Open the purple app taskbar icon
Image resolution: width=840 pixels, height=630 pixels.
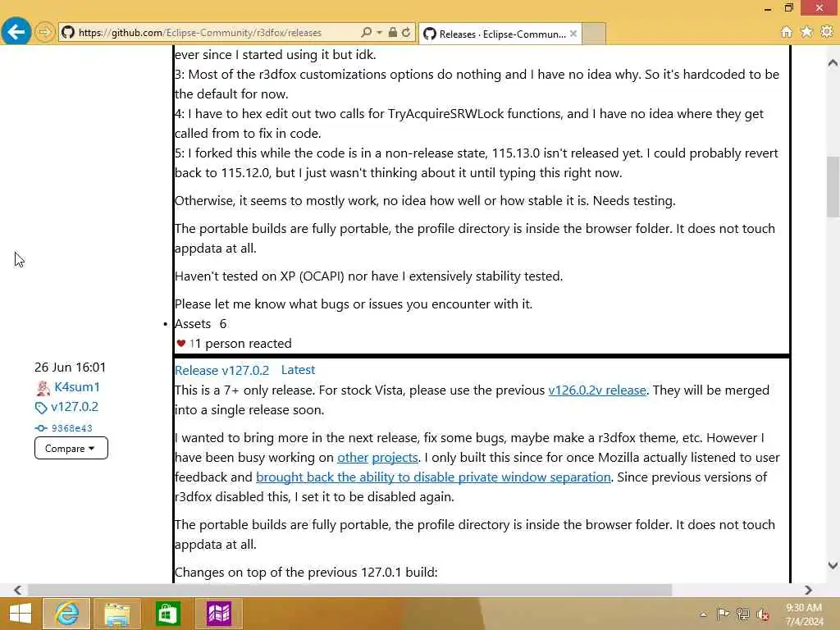(x=218, y=614)
